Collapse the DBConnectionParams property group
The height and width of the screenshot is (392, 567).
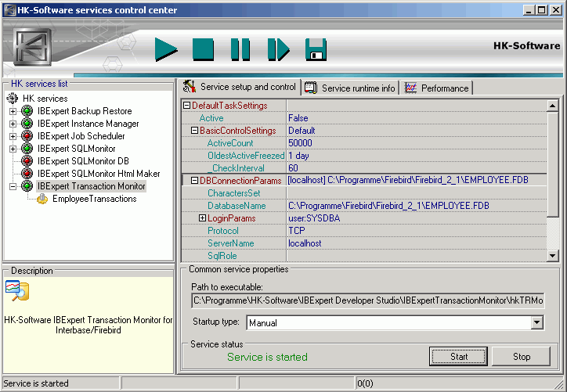pyautogui.click(x=194, y=180)
